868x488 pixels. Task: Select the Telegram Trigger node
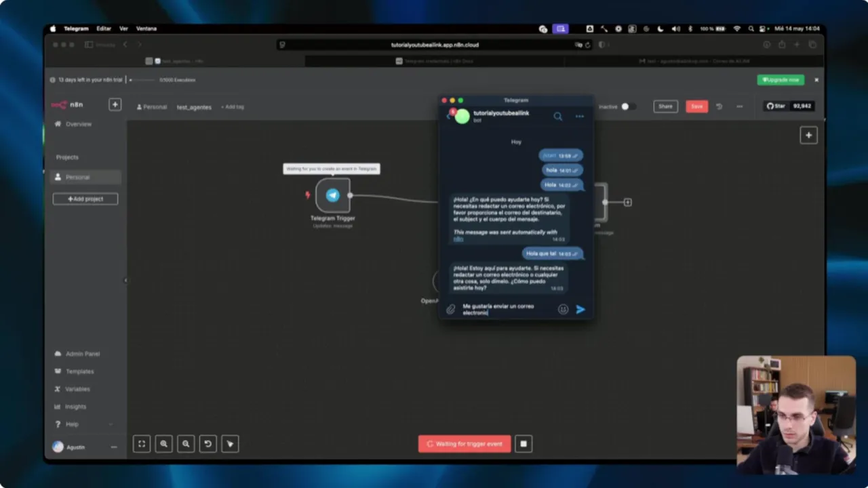[x=332, y=195]
